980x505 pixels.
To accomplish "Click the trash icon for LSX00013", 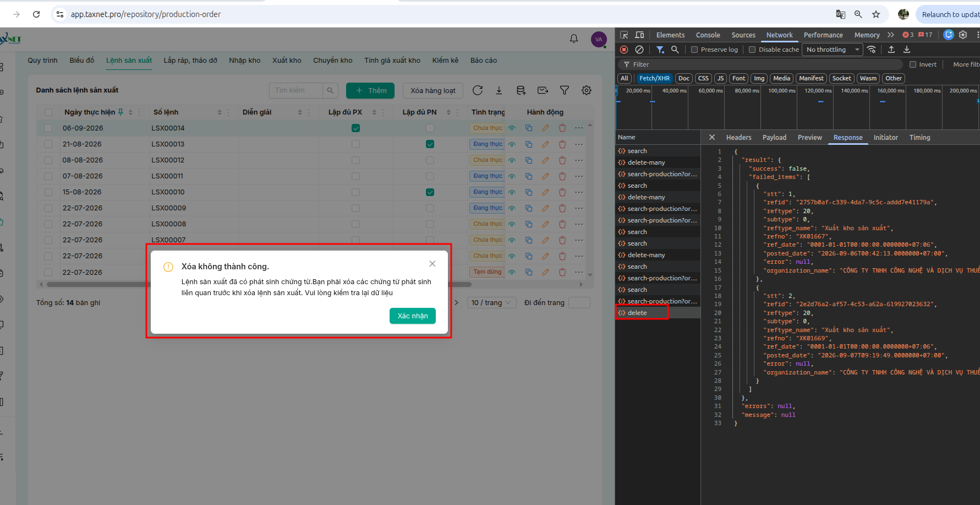I will point(562,144).
